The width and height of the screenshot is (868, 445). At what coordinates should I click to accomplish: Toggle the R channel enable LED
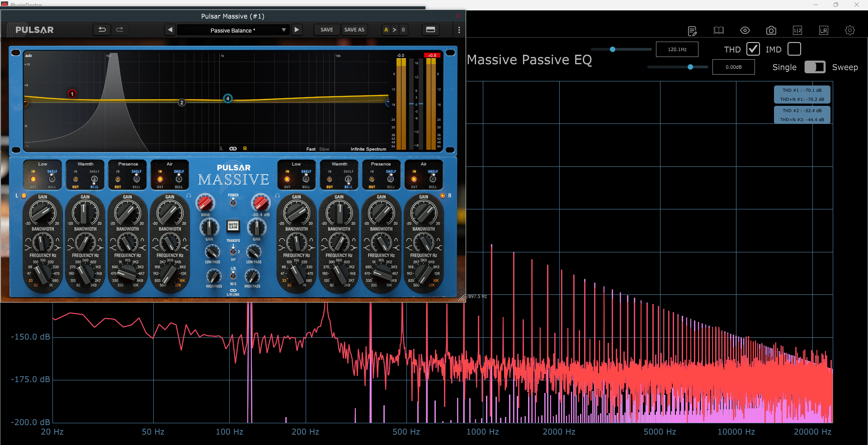(x=443, y=196)
